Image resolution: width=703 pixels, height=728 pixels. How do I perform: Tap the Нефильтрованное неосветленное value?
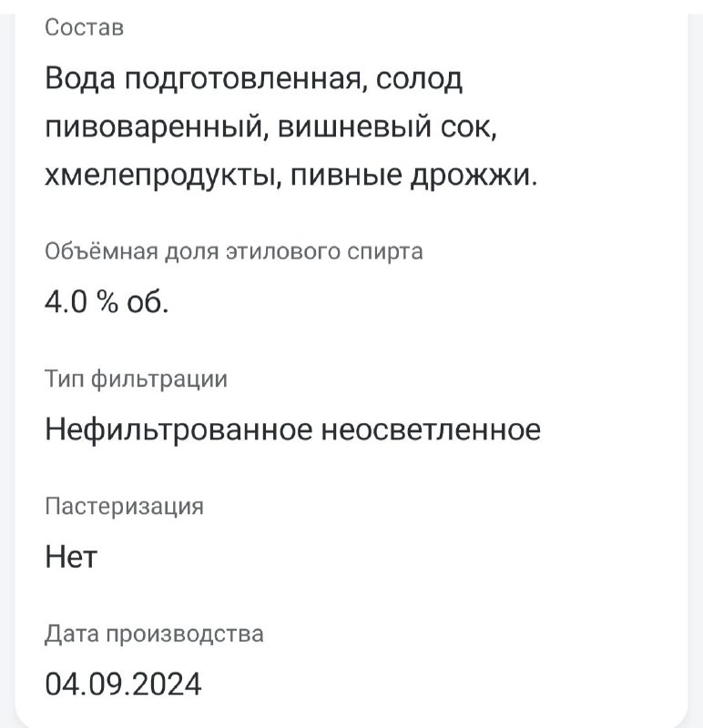[x=292, y=430]
